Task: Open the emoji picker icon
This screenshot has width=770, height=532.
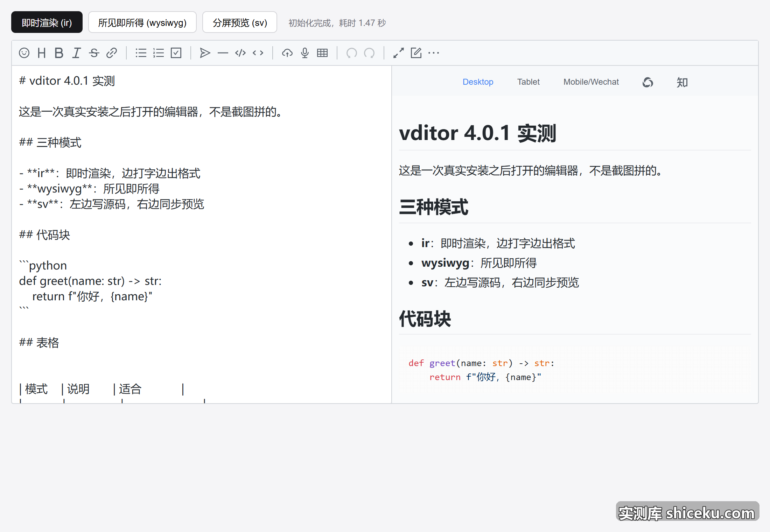Action: coord(24,53)
